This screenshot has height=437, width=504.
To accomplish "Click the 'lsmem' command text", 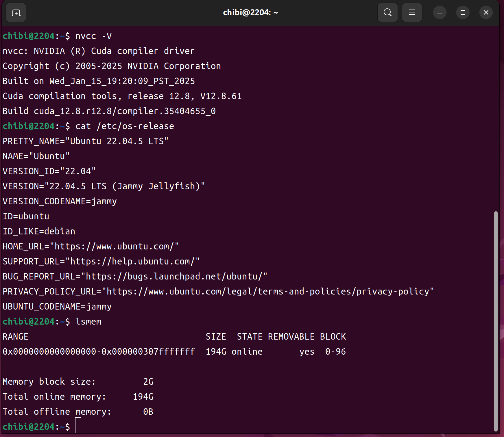I will [x=88, y=322].
